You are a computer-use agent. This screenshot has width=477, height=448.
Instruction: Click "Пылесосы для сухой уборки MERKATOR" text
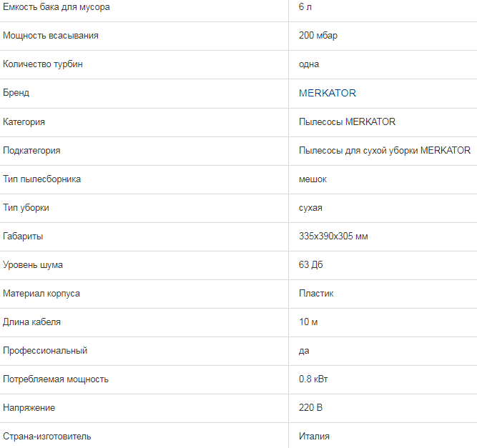pos(384,150)
